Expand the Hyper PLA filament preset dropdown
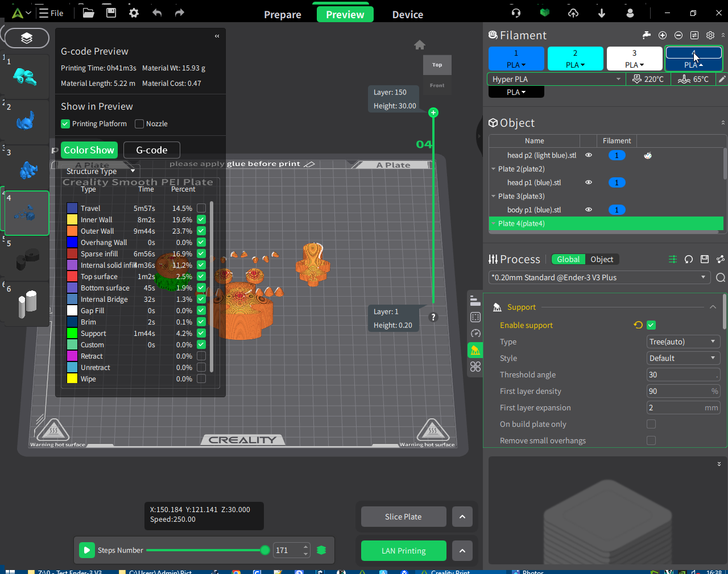This screenshot has height=574, width=728. coord(555,79)
